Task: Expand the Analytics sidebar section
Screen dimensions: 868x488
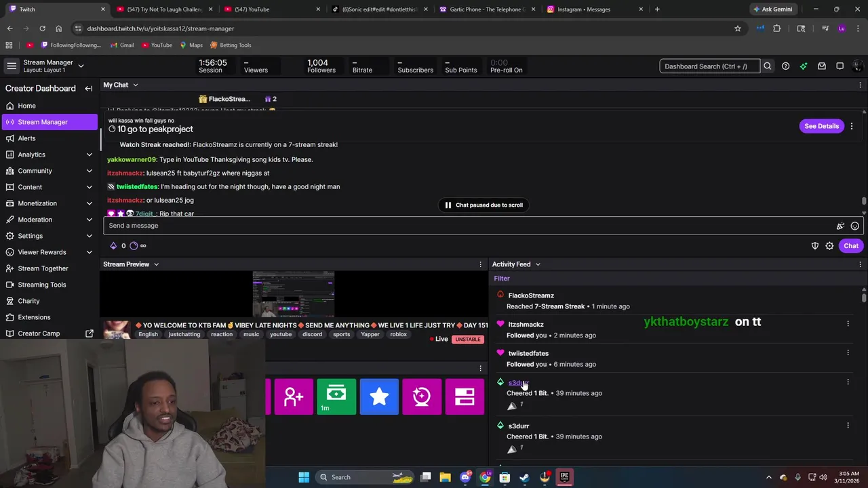Action: [89, 155]
